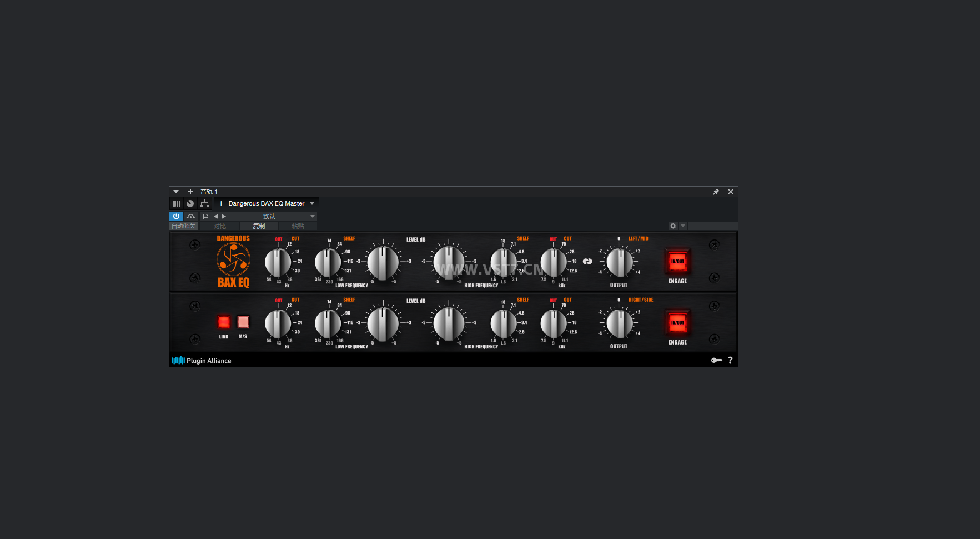The height and width of the screenshot is (539, 980).
Task: Open the question mark help icon
Action: tap(730, 360)
